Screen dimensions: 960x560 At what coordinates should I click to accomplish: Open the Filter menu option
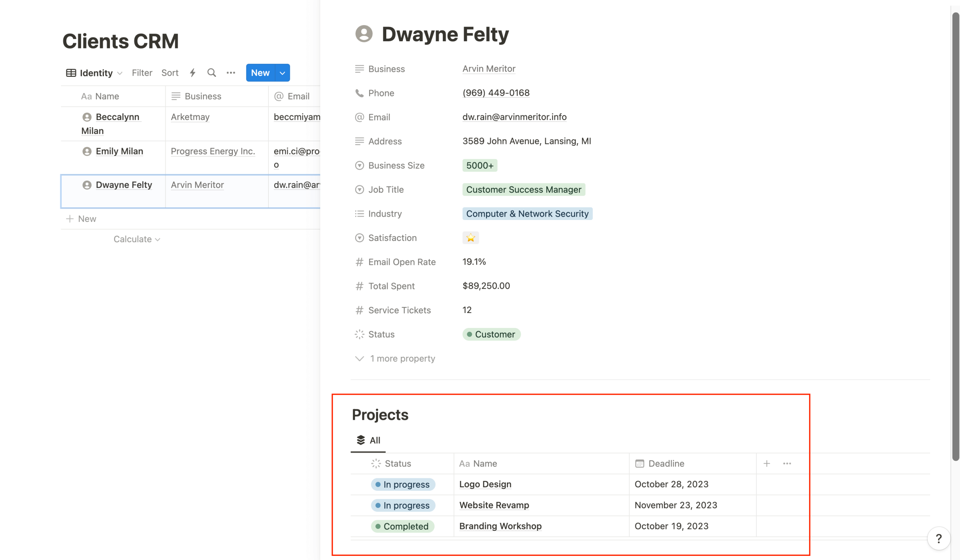click(142, 73)
